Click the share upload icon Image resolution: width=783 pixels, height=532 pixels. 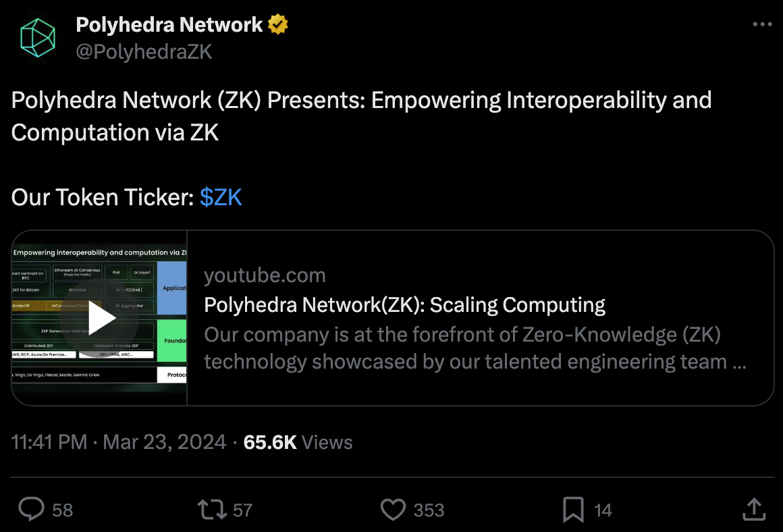(753, 509)
